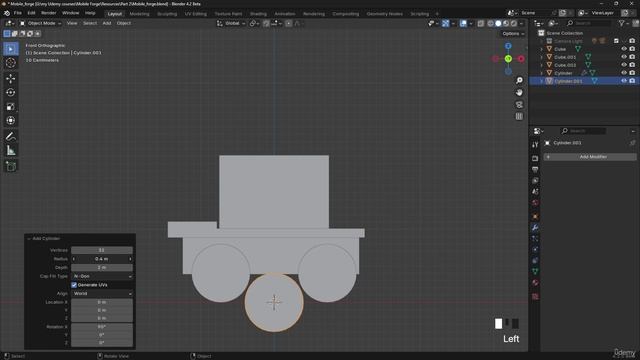Viewport: 640px width, 360px height.
Task: Hide Cube in viewport via eye icon
Action: tap(624, 49)
